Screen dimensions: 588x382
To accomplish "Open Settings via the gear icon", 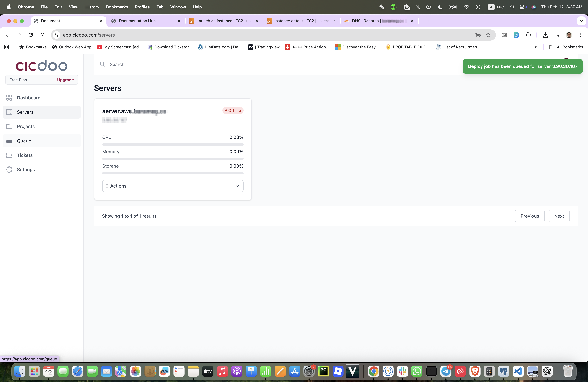I will [9, 169].
